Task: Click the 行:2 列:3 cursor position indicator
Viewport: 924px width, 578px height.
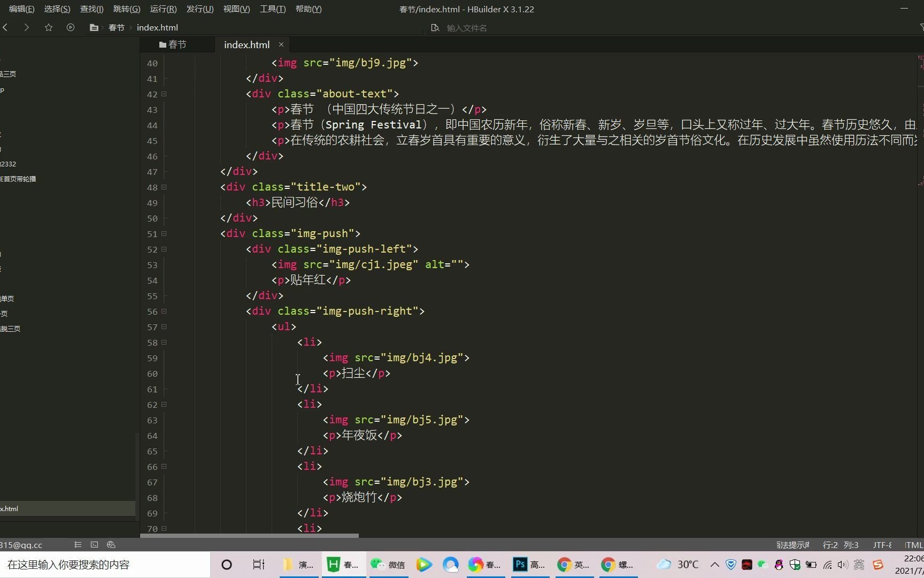Action: point(841,545)
